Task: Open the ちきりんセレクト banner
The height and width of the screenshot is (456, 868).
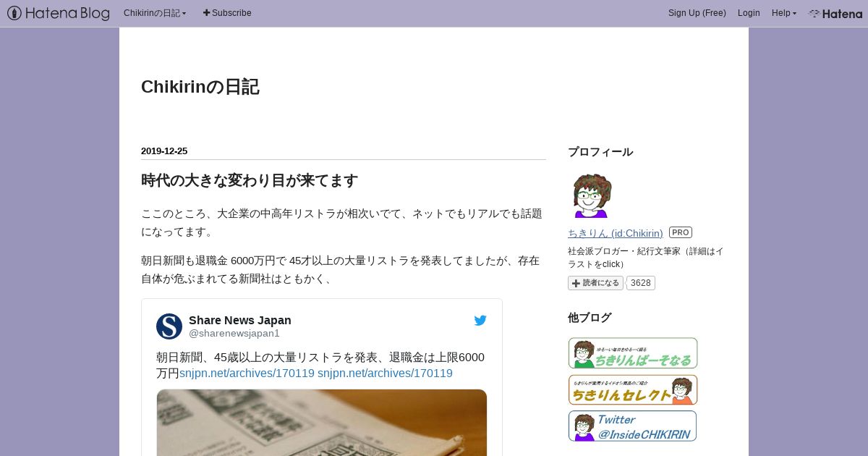Action: (633, 389)
